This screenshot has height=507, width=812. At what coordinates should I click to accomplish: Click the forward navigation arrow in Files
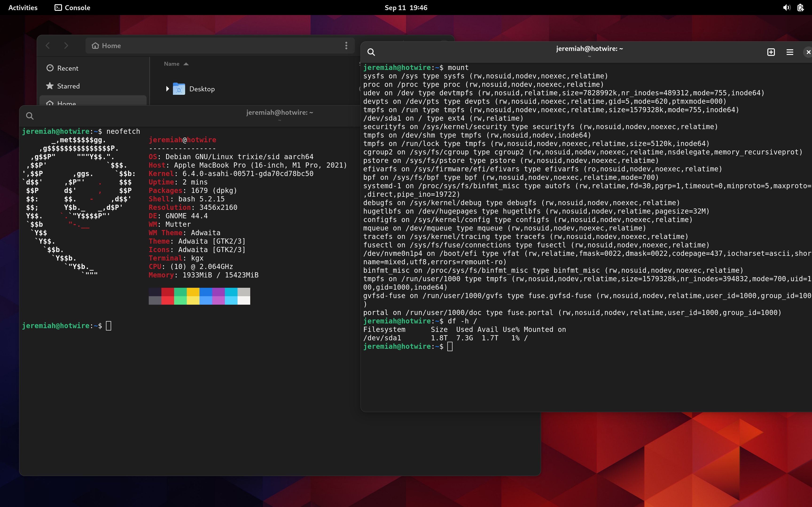point(66,46)
